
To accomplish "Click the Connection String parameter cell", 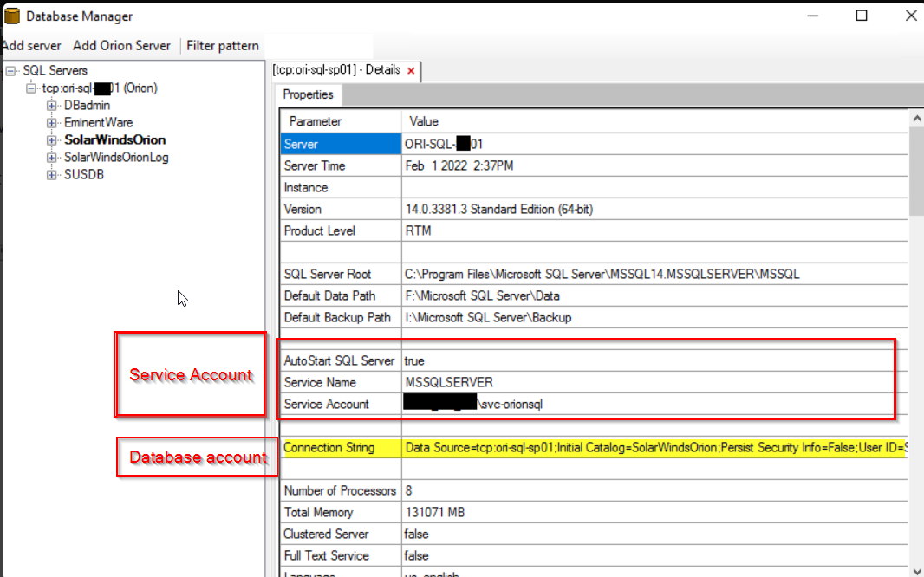I will (342, 448).
